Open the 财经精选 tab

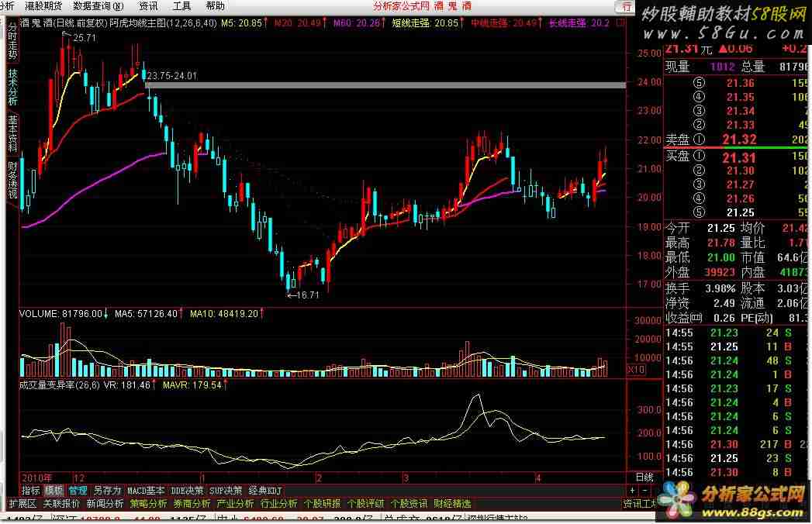[x=453, y=503]
